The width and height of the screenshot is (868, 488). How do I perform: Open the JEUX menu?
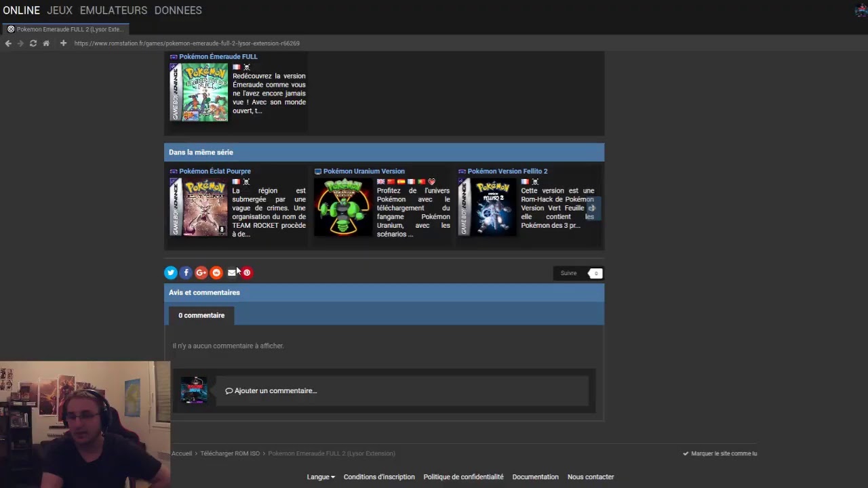tap(60, 10)
